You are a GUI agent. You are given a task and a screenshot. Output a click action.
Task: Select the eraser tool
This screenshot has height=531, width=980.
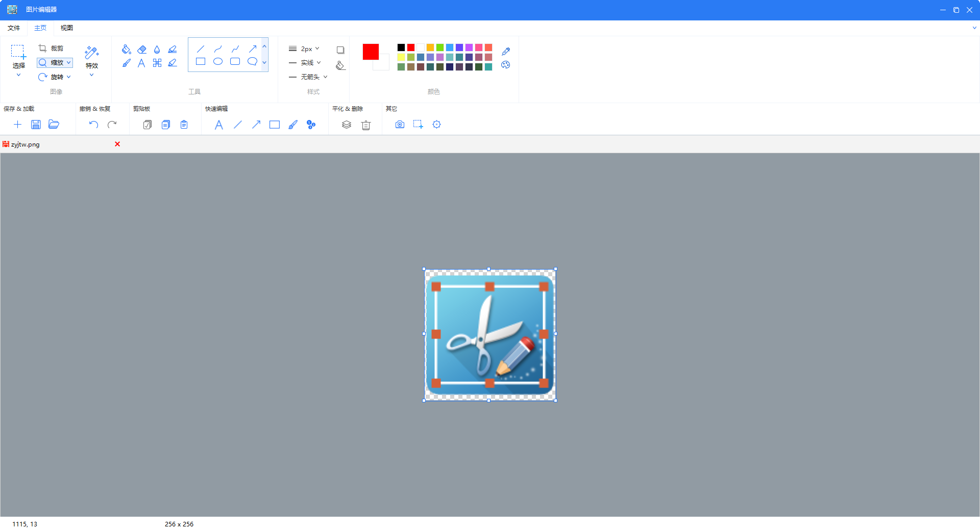click(142, 50)
